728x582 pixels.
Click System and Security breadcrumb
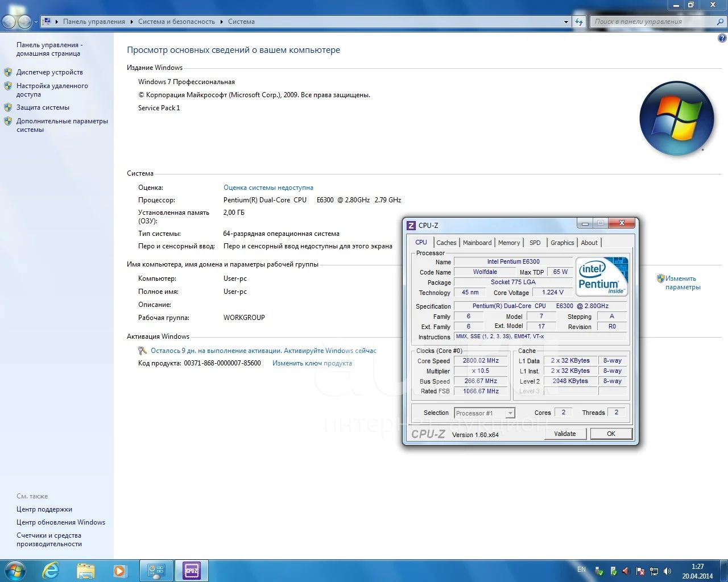176,22
